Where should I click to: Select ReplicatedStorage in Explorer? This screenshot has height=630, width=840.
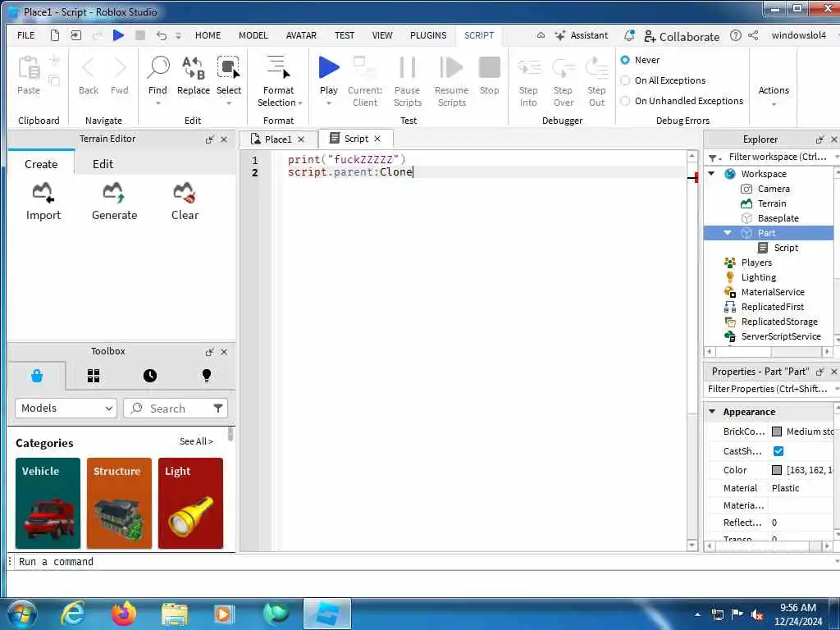[779, 322]
